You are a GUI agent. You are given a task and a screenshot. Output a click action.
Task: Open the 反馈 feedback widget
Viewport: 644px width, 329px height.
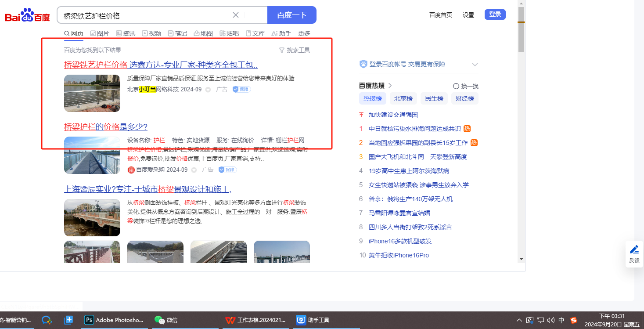[634, 254]
